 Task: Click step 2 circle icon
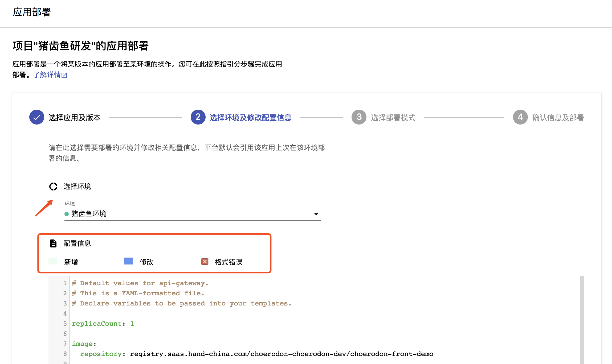tap(198, 117)
